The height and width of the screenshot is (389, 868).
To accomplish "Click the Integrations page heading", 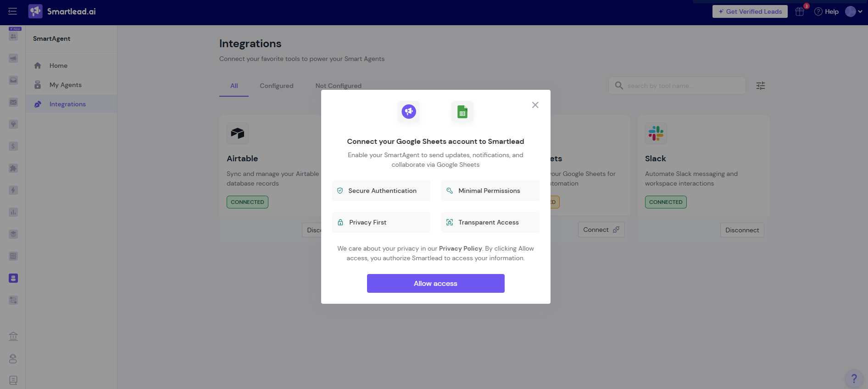I will point(250,44).
